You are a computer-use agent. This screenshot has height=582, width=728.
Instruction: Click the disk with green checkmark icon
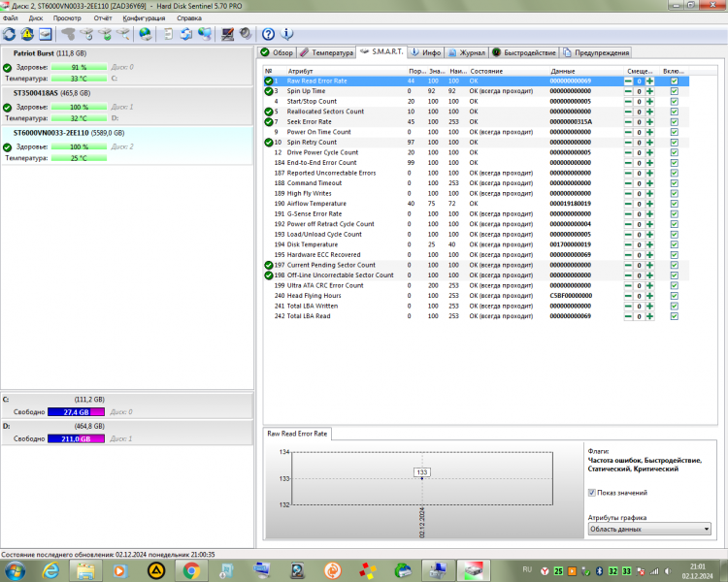(x=105, y=34)
